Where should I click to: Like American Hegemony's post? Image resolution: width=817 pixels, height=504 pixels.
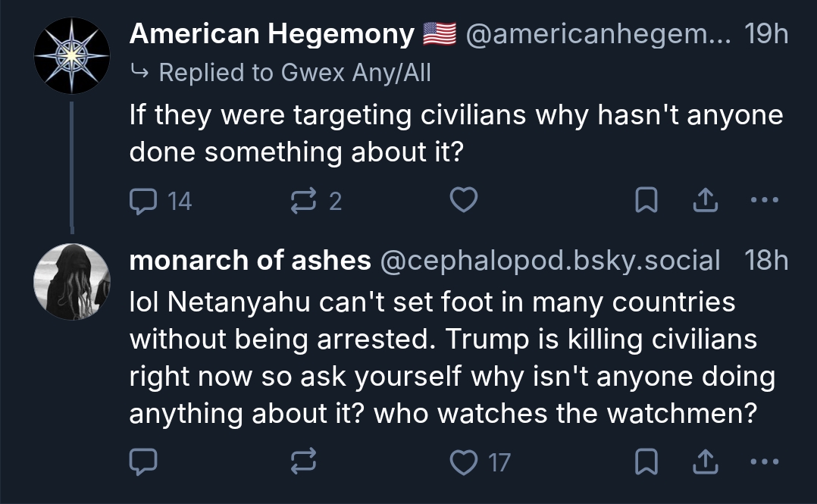click(x=464, y=200)
